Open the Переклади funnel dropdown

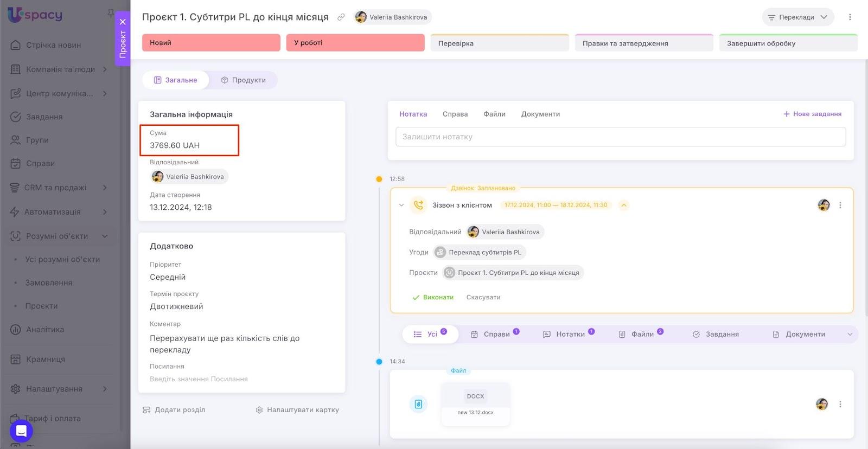798,17
